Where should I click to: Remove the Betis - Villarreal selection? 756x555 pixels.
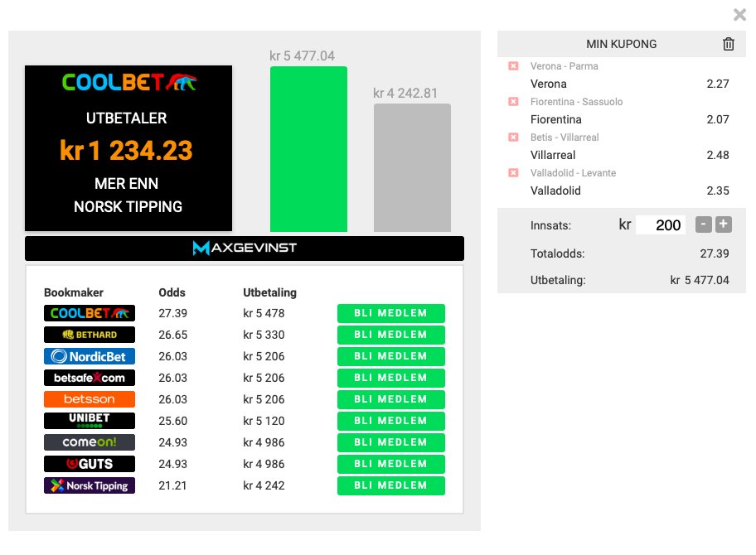click(513, 138)
